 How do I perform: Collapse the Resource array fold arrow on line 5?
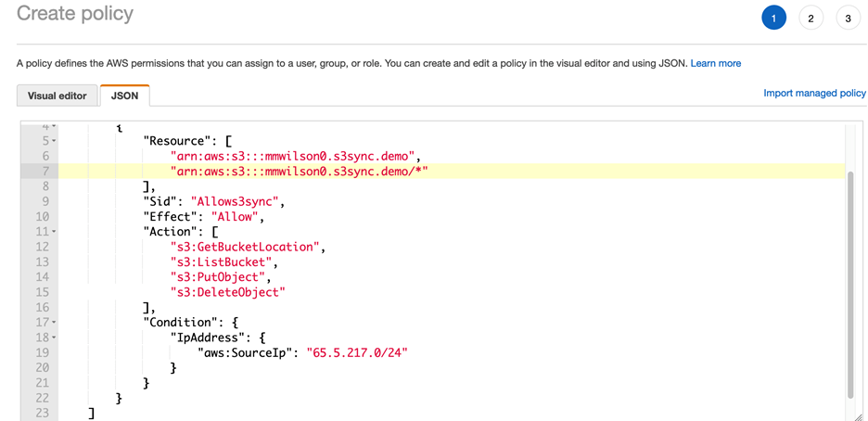54,142
